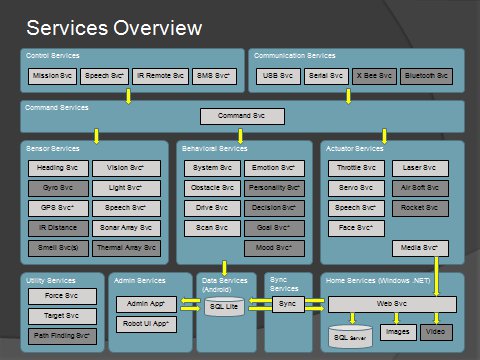
Task: Select the Video box
Action: click(436, 332)
